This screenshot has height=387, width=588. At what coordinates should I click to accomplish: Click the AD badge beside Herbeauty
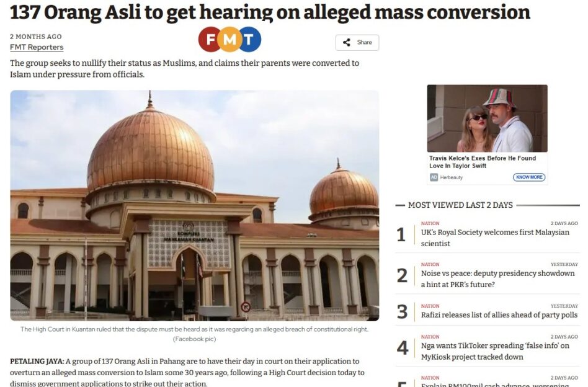point(434,177)
